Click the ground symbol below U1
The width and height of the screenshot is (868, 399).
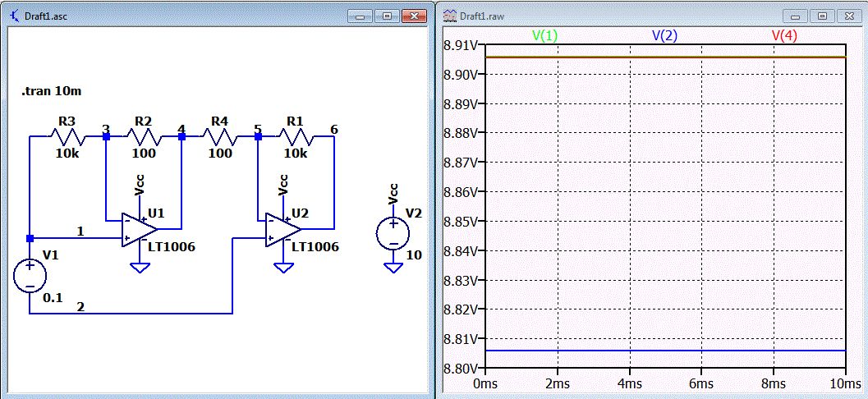click(x=140, y=268)
